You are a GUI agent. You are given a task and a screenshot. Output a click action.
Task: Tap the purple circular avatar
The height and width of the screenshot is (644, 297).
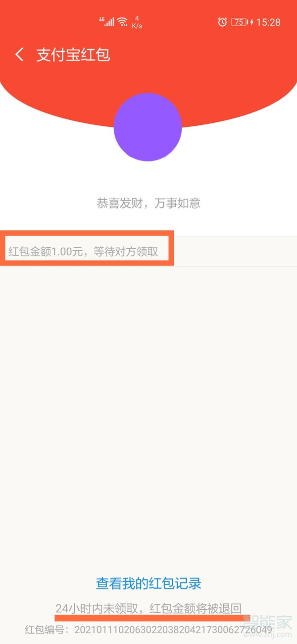[x=148, y=127]
